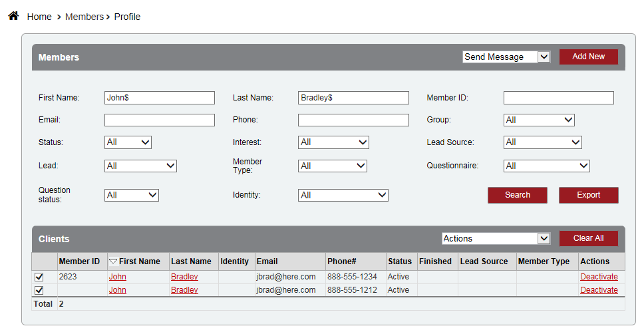Open the Group dropdown
The height and width of the screenshot is (336, 644).
pyautogui.click(x=539, y=120)
